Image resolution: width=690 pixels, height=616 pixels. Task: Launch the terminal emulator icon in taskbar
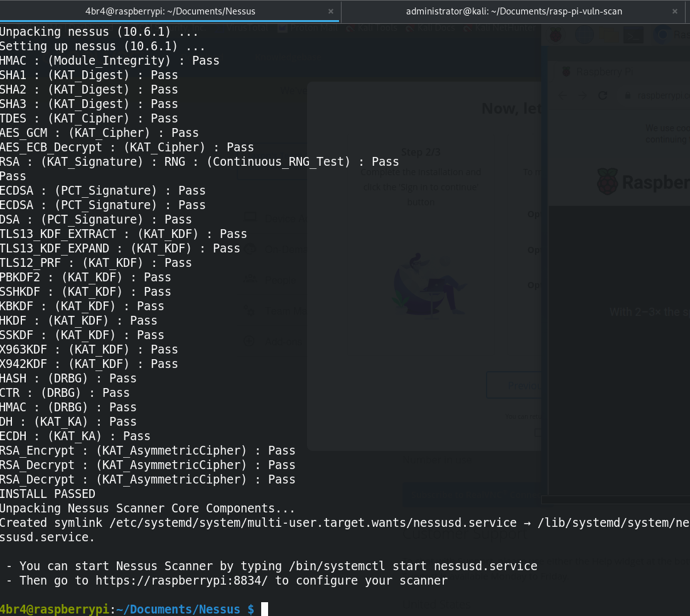[x=633, y=35]
